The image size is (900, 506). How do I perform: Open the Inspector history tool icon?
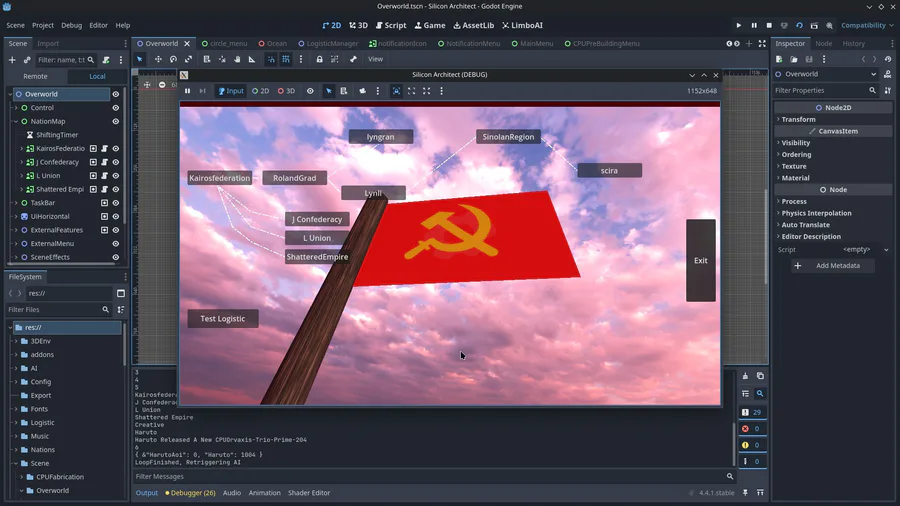click(888, 59)
